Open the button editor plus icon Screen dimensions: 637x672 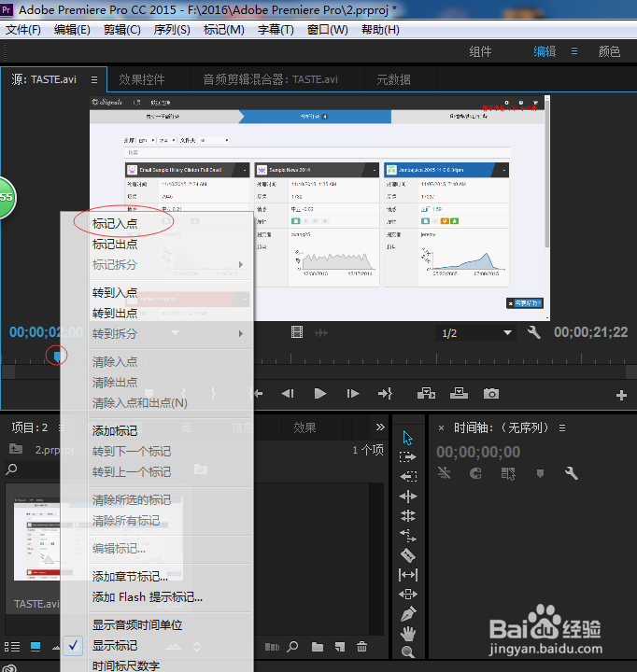[x=621, y=395]
